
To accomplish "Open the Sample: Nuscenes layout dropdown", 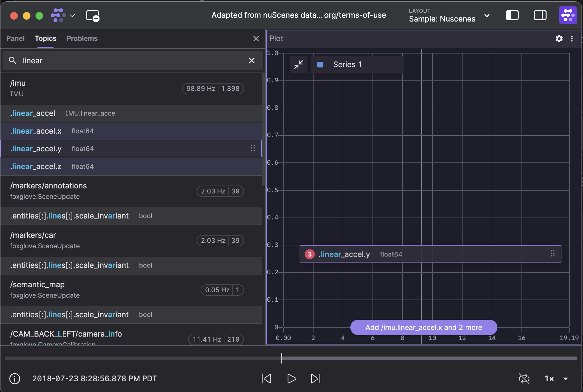I will pos(487,16).
